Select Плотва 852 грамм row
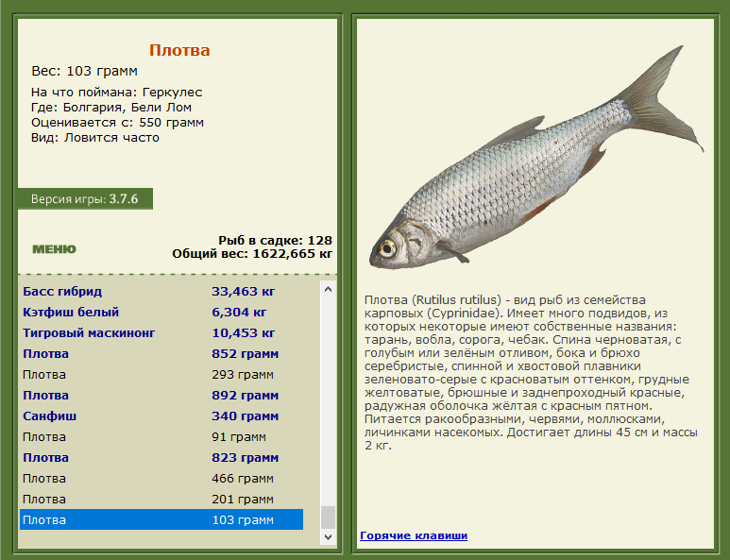The height and width of the screenshot is (560, 730). (x=161, y=354)
